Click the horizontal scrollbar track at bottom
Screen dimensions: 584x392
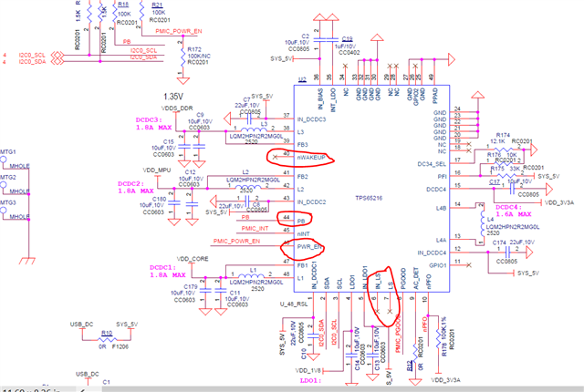point(335,389)
